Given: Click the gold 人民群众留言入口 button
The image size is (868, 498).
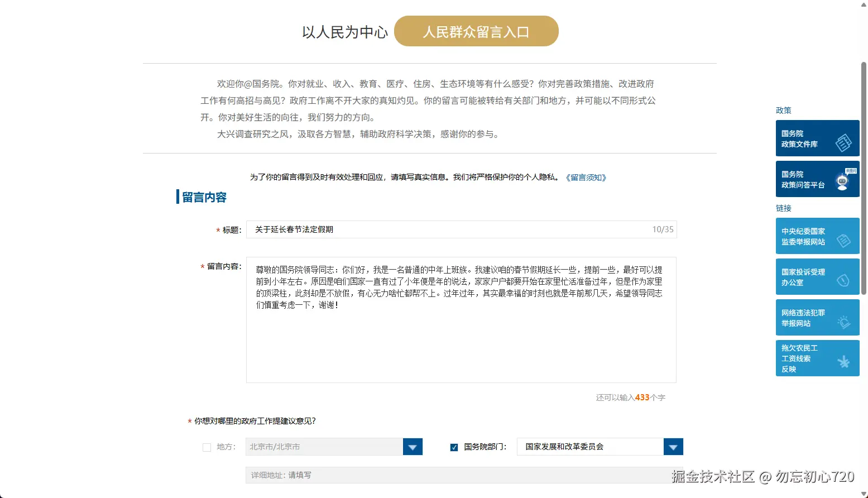Looking at the screenshot, I should click(476, 31).
